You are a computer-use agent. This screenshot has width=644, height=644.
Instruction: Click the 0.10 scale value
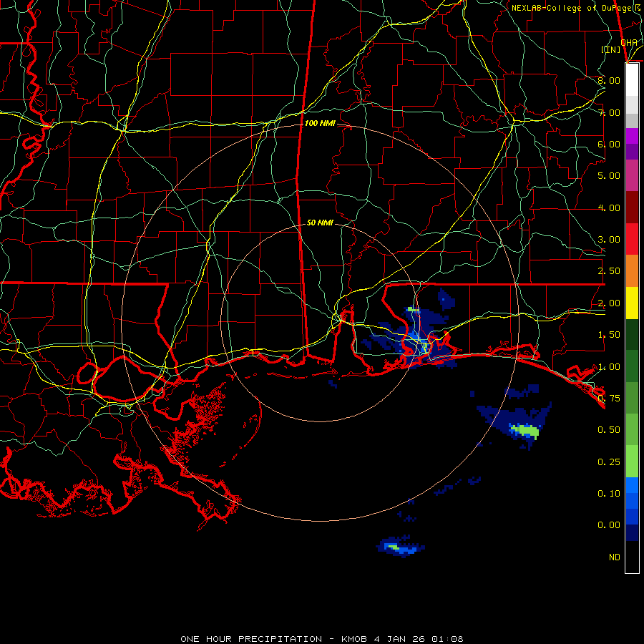click(x=609, y=493)
